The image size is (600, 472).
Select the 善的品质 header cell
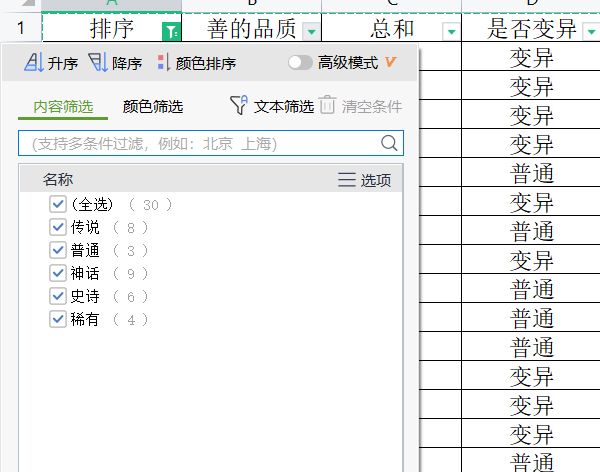pos(251,28)
